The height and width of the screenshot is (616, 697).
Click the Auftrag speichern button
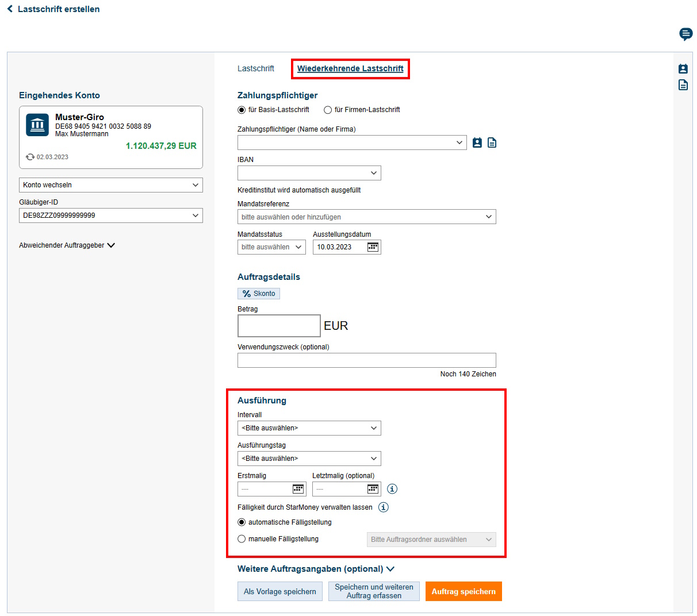(464, 591)
